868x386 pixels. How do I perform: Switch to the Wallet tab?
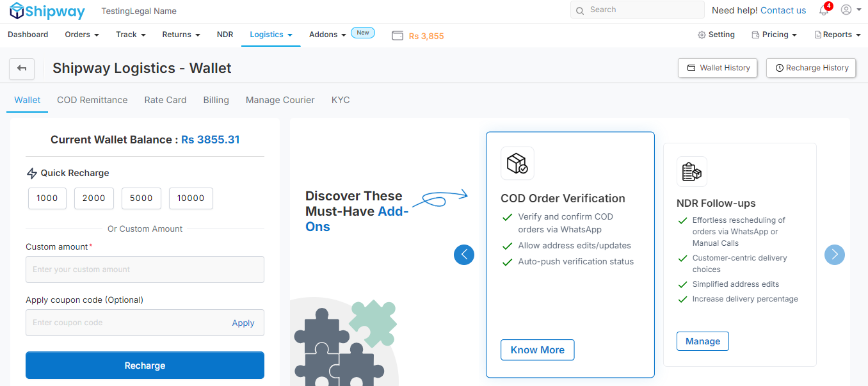pyautogui.click(x=28, y=100)
